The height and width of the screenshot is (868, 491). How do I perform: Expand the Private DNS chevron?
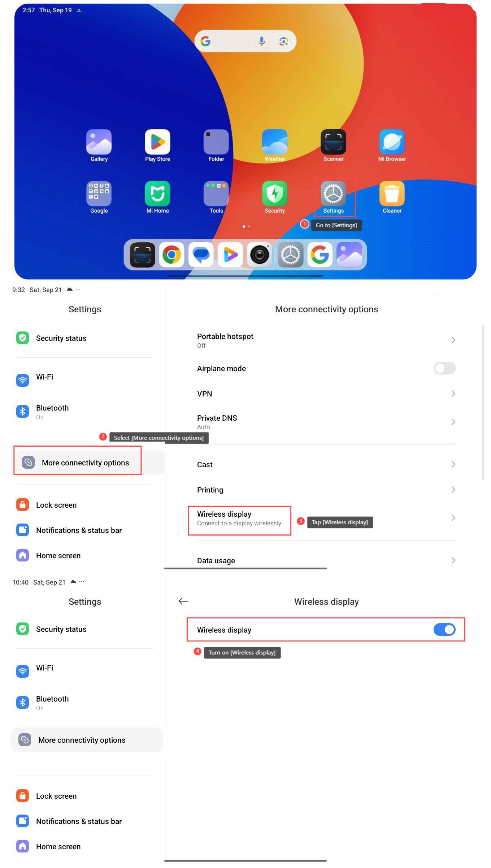pos(453,422)
